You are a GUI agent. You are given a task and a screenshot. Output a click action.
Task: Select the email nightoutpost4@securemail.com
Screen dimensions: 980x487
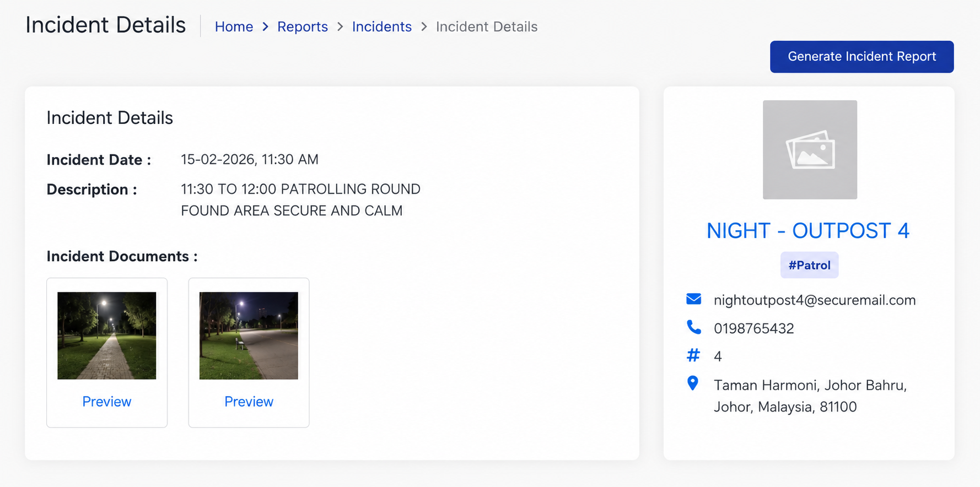(815, 300)
